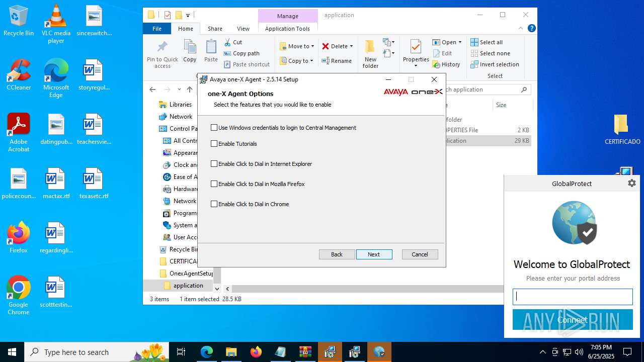
Task: Click Next in Avaya setup
Action: tap(374, 254)
